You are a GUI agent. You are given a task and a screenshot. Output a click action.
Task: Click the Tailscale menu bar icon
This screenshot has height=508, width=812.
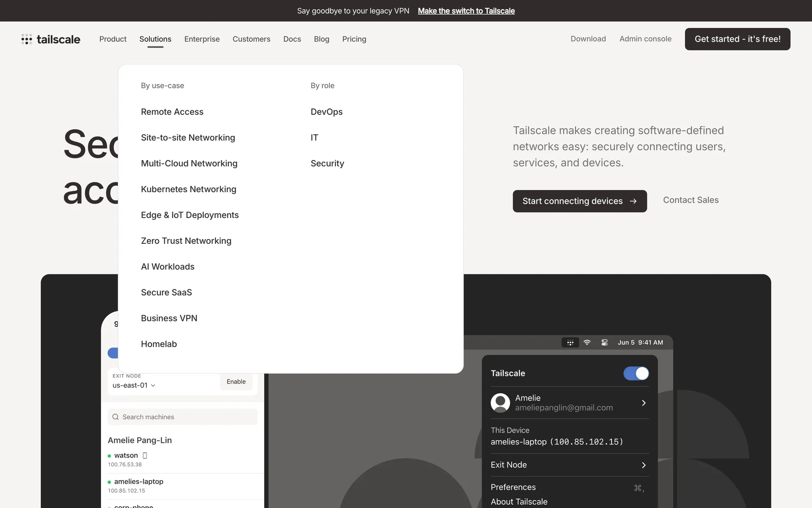[x=570, y=342]
